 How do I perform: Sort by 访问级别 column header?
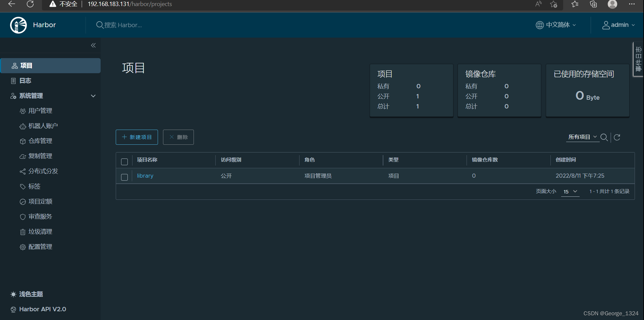pos(231,160)
